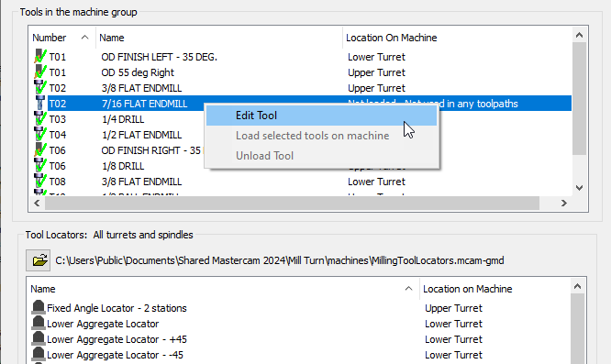The height and width of the screenshot is (364, 611).
Task: Sort tools by the Number column header
Action: pos(62,38)
